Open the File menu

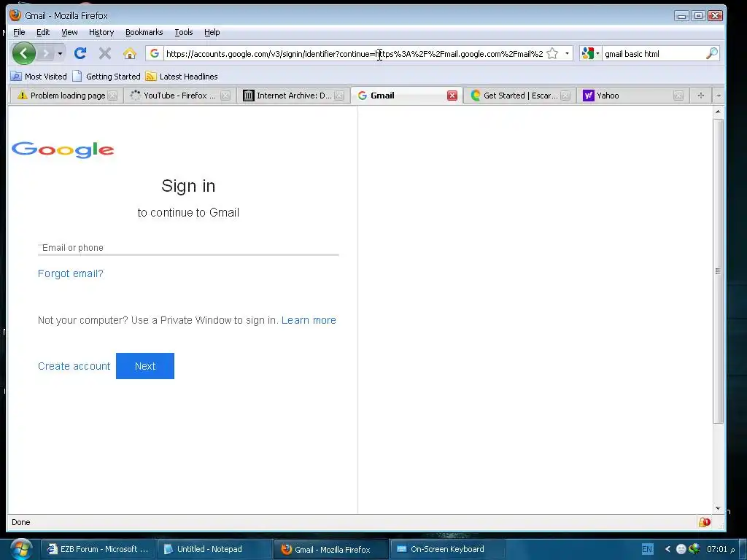[19, 32]
